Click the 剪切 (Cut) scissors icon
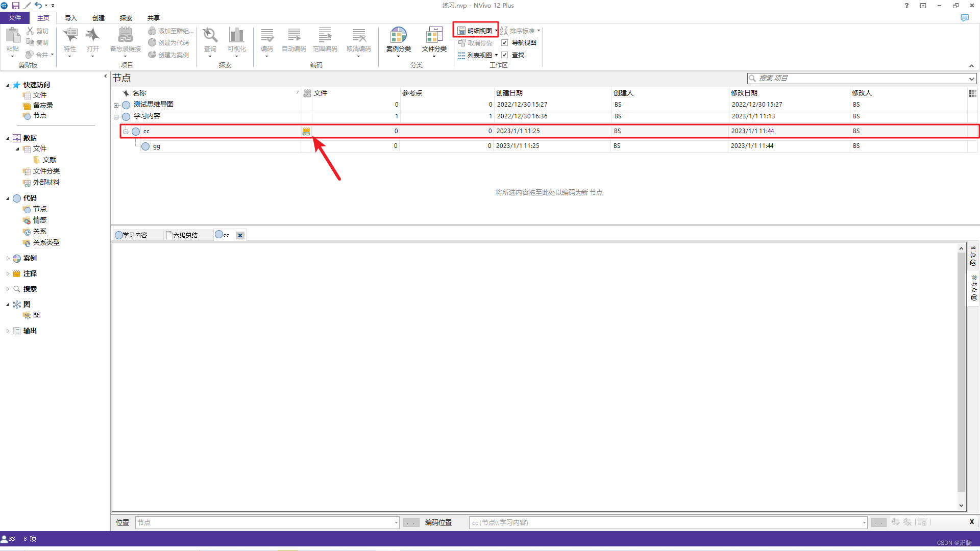The image size is (980, 551). click(x=30, y=31)
